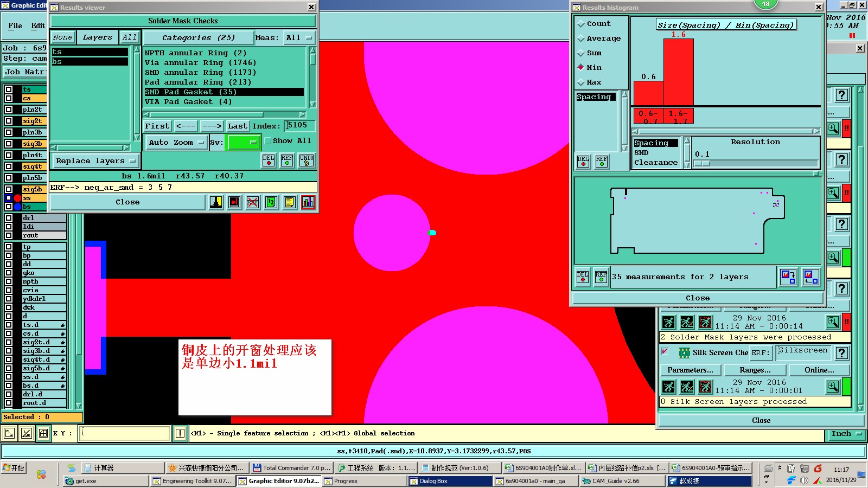The width and height of the screenshot is (868, 488).
Task: Toggle visibility box for layer sig3b
Action: [x=9, y=144]
